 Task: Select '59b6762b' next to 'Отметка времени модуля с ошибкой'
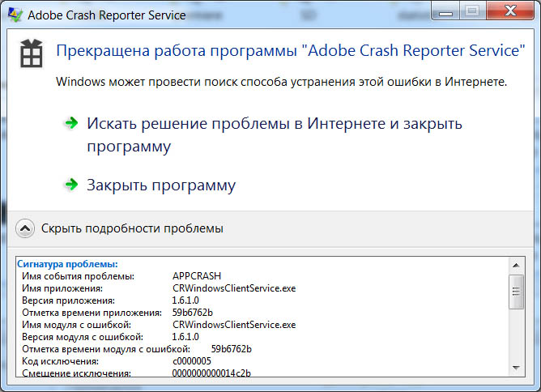coord(231,349)
